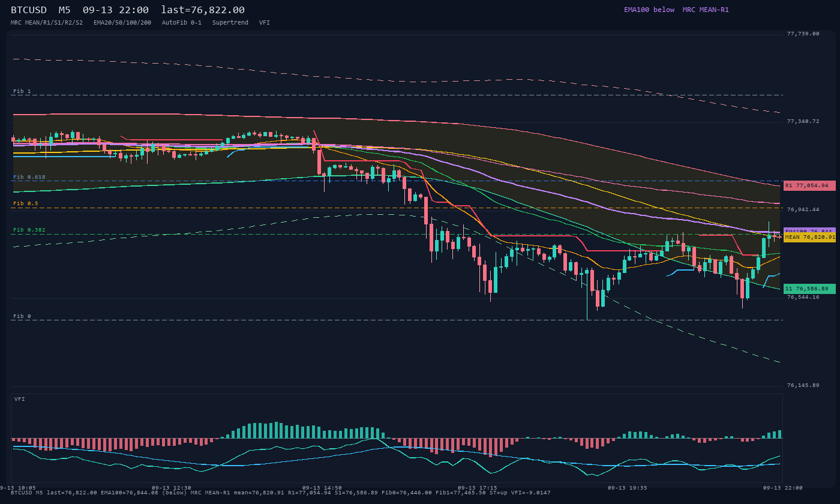
Task: Click the 'Fib 0' level label
Action: click(x=22, y=316)
